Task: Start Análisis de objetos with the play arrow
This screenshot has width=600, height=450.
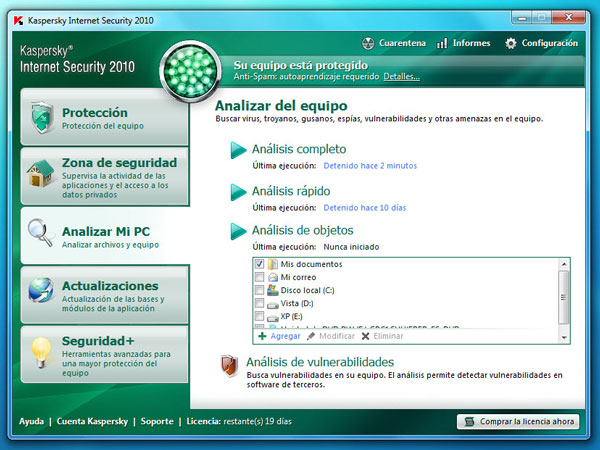Action: [238, 231]
